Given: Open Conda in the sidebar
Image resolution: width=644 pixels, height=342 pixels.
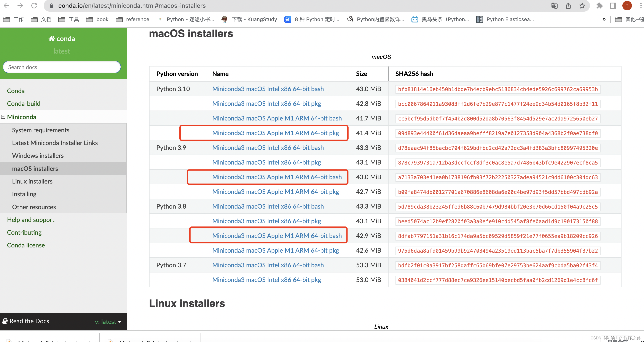Looking at the screenshot, I should point(16,91).
